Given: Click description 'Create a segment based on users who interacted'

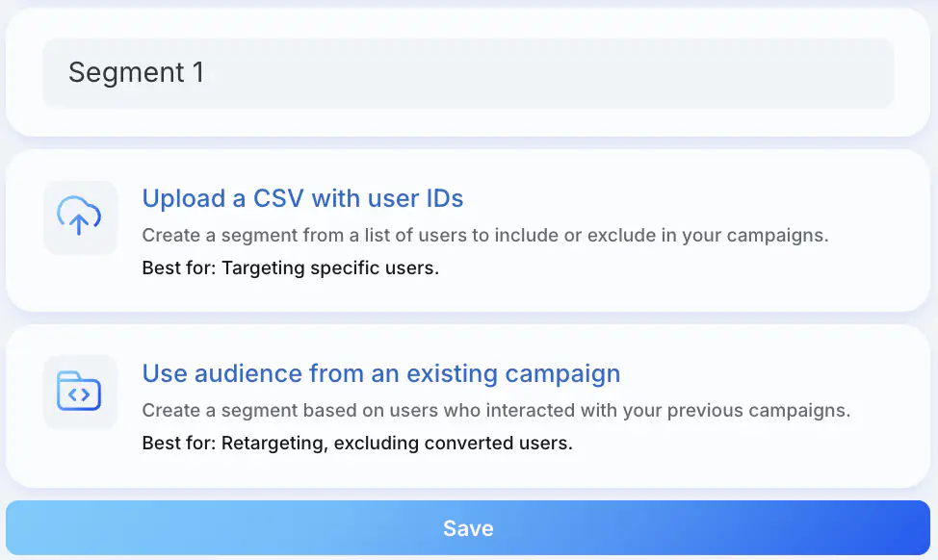Looking at the screenshot, I should click(x=496, y=410).
